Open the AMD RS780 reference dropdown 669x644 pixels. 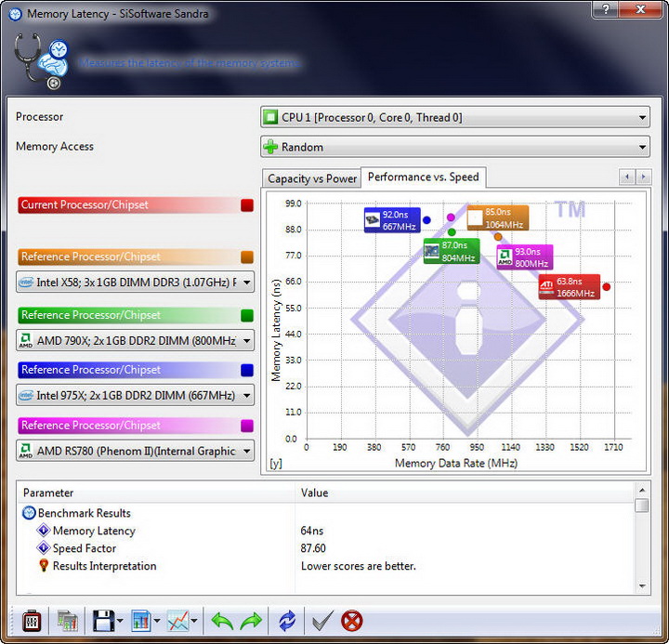(x=136, y=451)
